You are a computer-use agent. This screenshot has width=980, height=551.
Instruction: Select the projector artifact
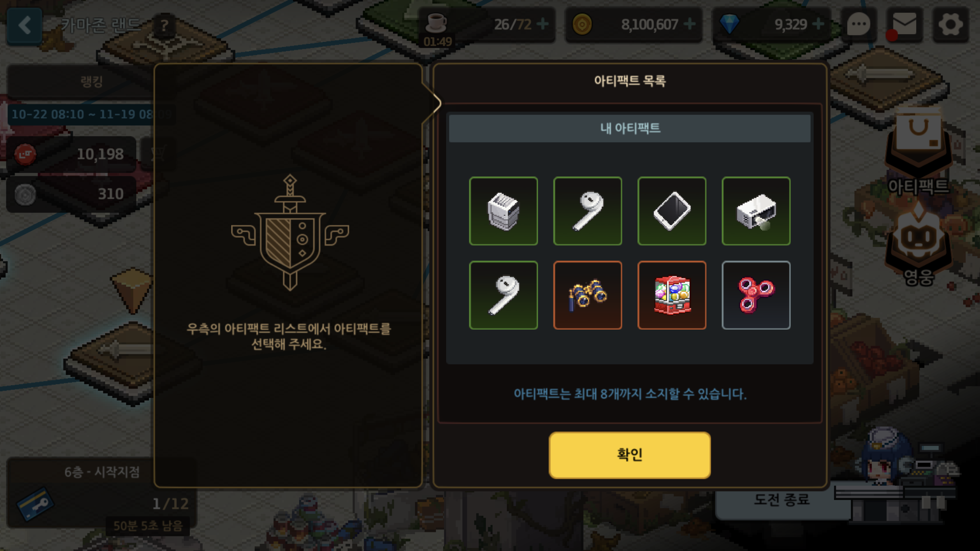click(756, 211)
